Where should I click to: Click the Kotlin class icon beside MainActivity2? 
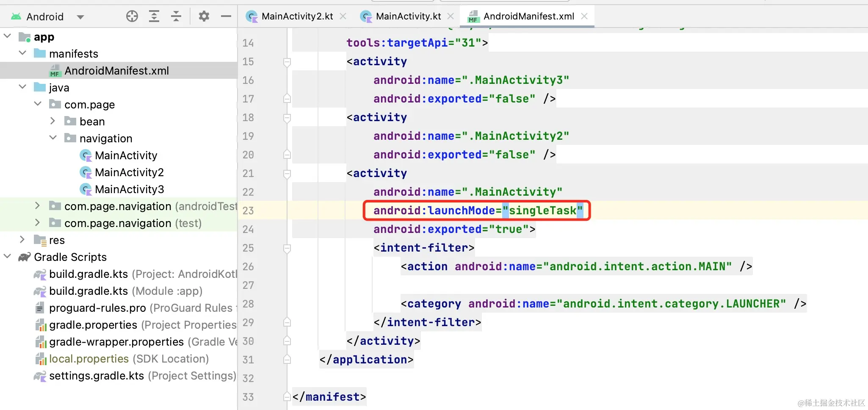86,173
